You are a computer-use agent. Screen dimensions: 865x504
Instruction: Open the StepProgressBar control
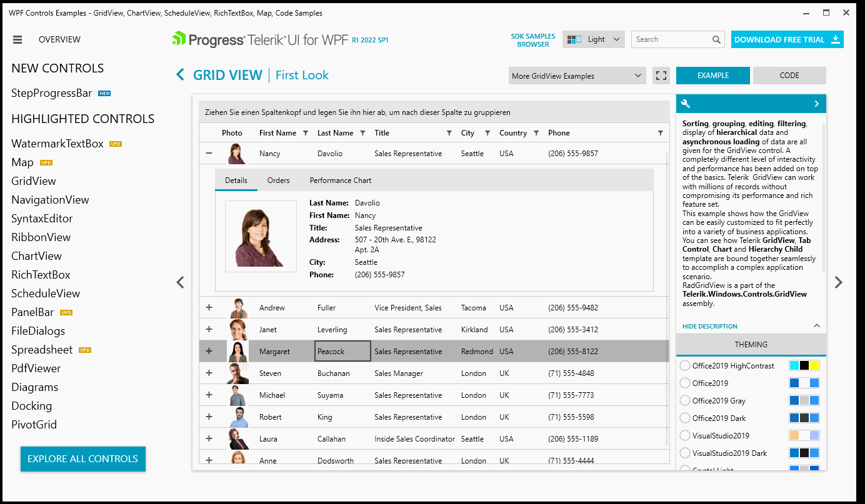coord(52,94)
